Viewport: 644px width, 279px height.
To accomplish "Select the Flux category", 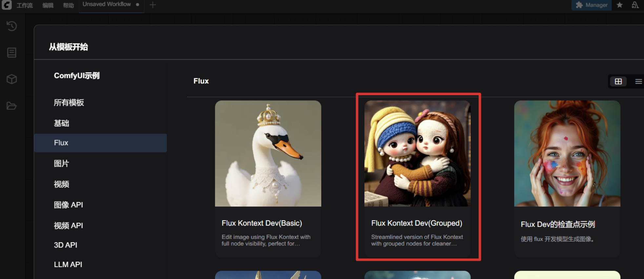I will click(x=100, y=143).
